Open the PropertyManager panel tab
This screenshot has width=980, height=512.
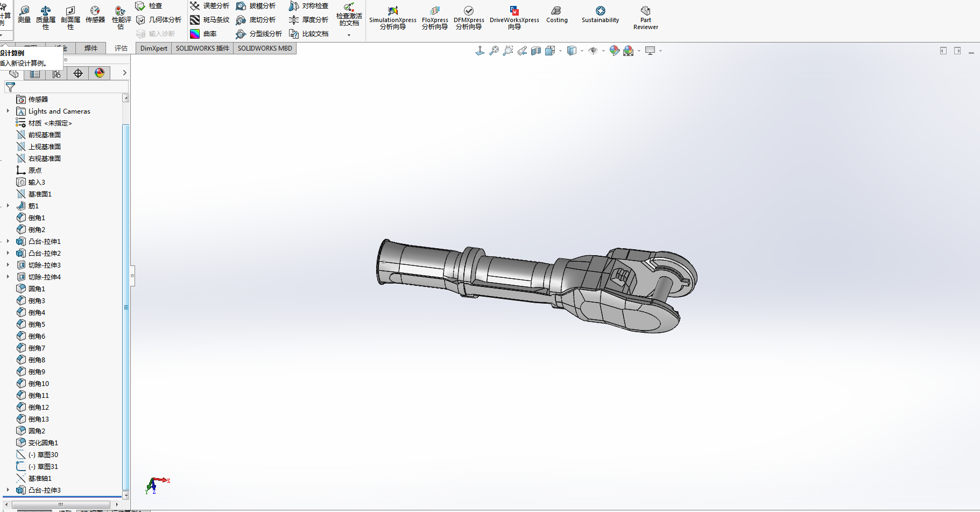tap(35, 73)
